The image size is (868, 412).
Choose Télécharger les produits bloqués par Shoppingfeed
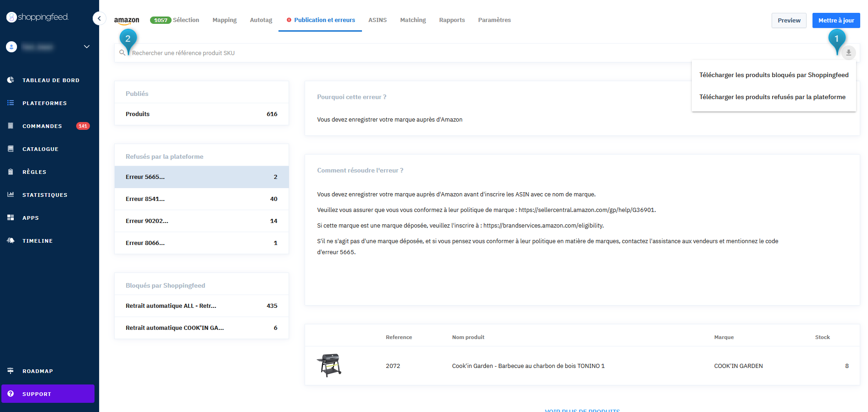tap(773, 75)
